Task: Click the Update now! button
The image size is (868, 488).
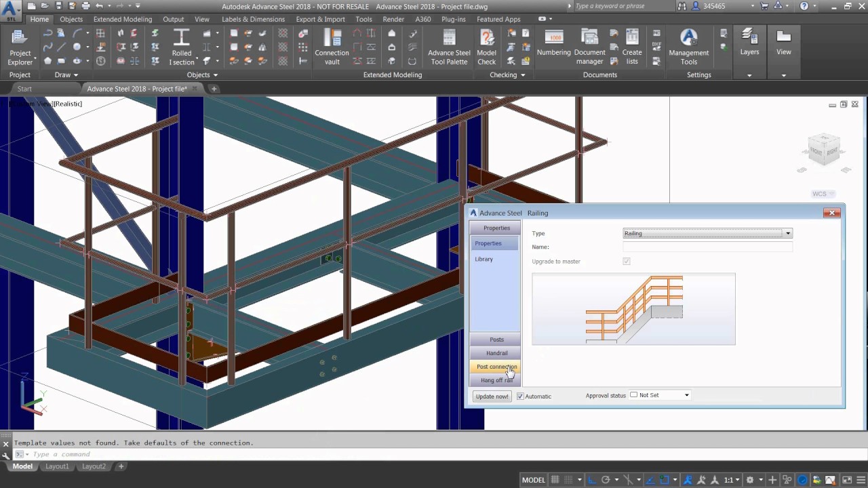Action: point(491,396)
